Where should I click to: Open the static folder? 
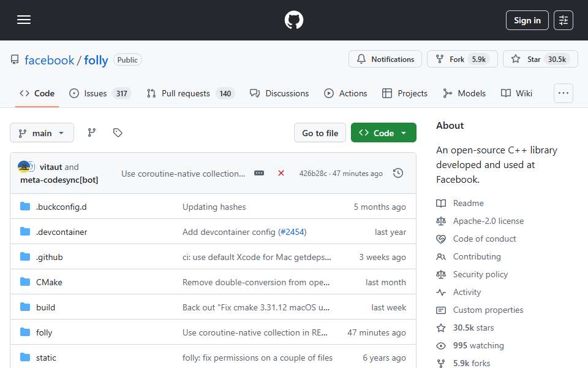pos(46,358)
